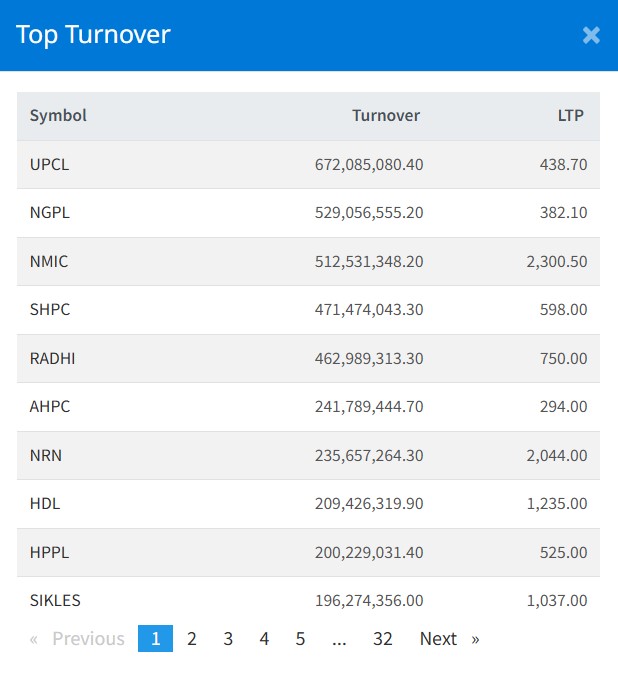Viewport: 618px width, 683px height.
Task: Pick the RADHI symbol row
Action: coord(52,358)
